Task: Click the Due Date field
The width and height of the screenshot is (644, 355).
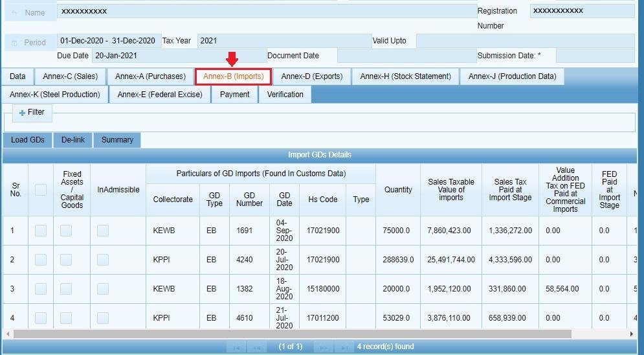Action: 179,56
